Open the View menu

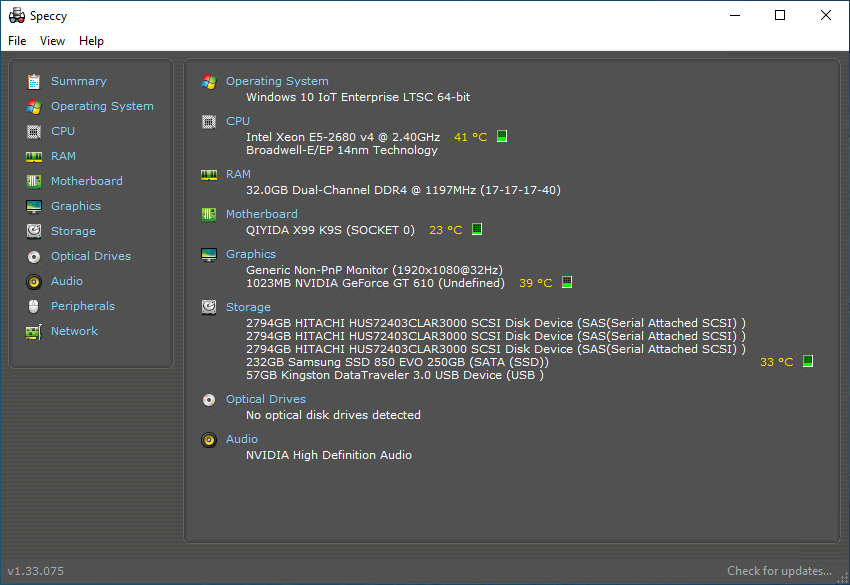click(x=52, y=41)
